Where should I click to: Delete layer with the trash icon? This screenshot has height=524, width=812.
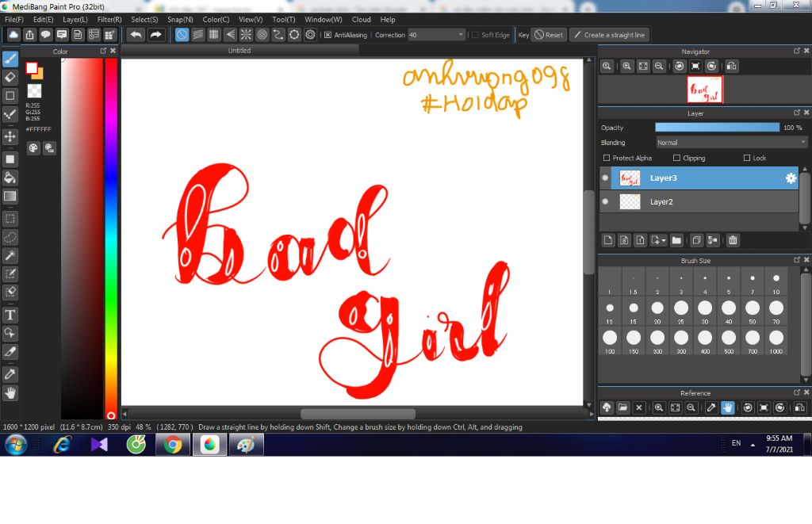(x=733, y=240)
